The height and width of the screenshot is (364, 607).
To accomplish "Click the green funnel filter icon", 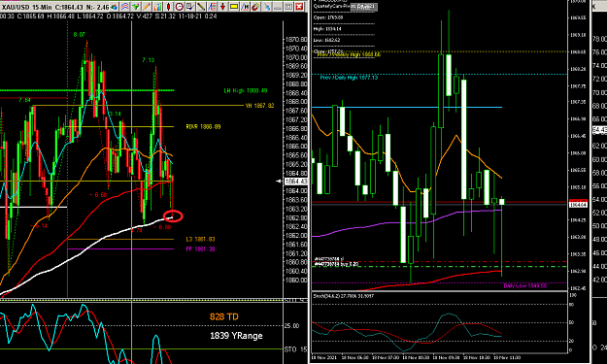I will click(136, 7).
